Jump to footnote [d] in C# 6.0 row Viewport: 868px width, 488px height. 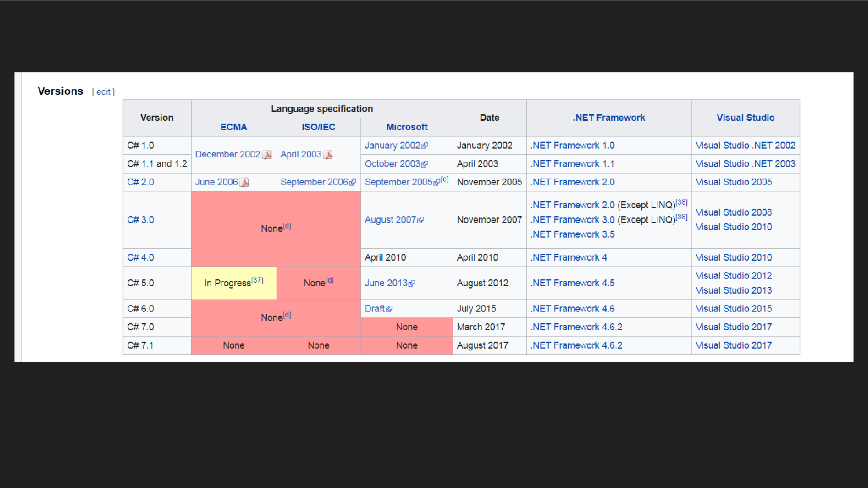pos(287,315)
